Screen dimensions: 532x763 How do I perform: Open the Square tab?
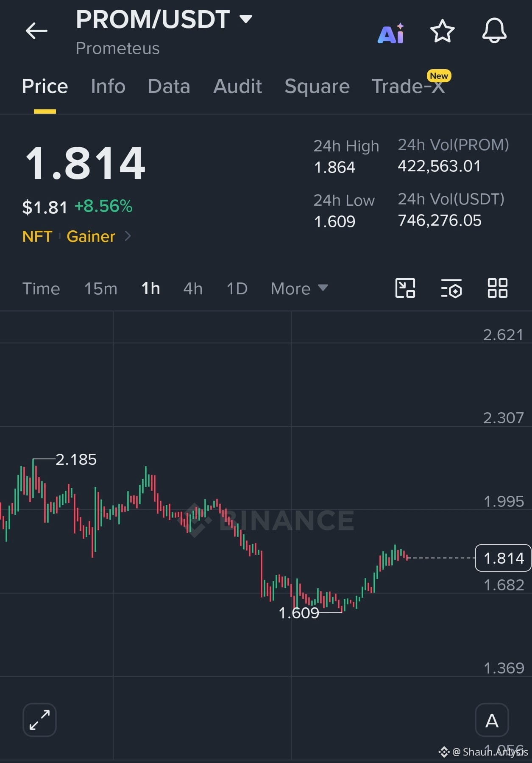[x=317, y=87]
